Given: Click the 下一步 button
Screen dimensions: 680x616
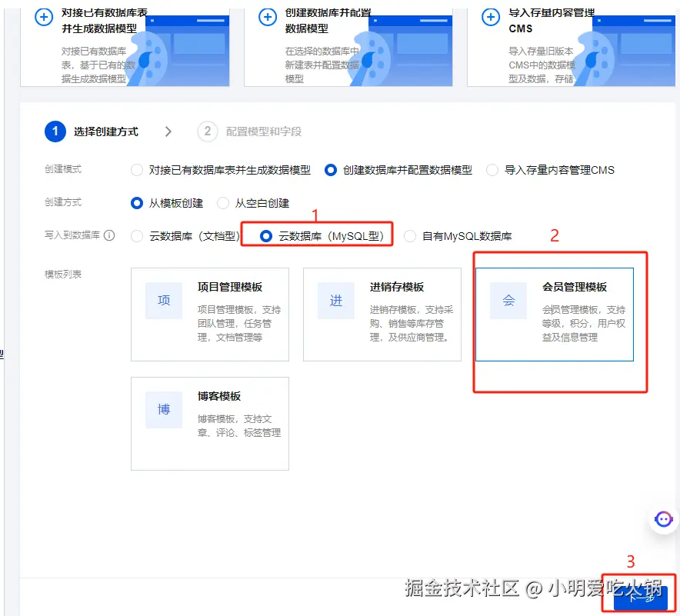Looking at the screenshot, I should coord(641,596).
